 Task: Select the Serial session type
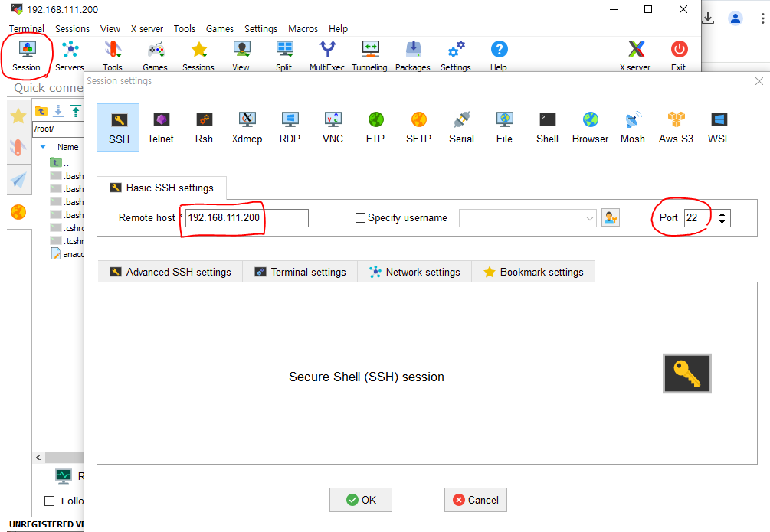[x=461, y=127]
